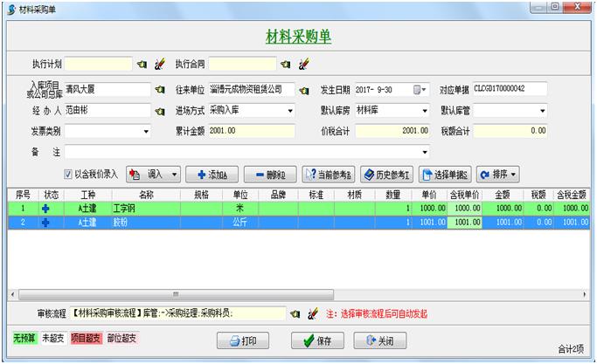Click the 保存 save button
Image resolution: width=597 pixels, height=364 pixels.
pyautogui.click(x=317, y=340)
